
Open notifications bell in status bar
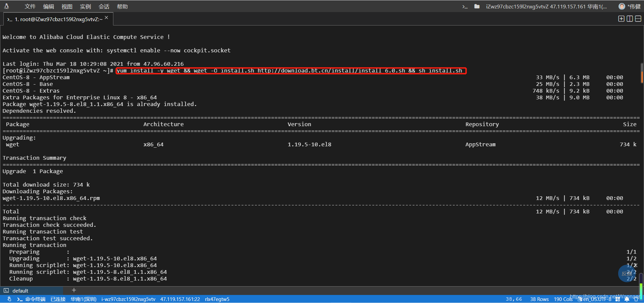pyautogui.click(x=627, y=299)
